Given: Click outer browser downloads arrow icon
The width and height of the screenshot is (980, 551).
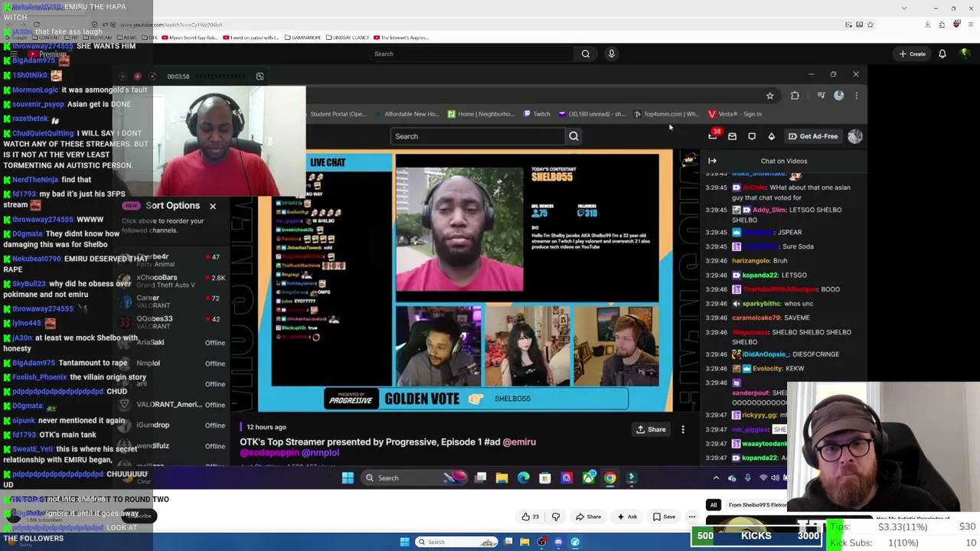Looking at the screenshot, I should pyautogui.click(x=927, y=24).
